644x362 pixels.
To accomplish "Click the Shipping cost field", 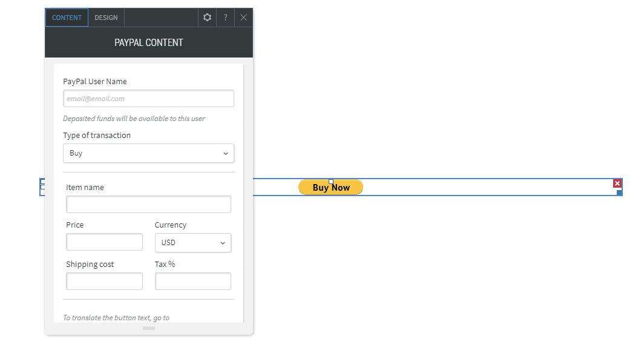I will [104, 281].
